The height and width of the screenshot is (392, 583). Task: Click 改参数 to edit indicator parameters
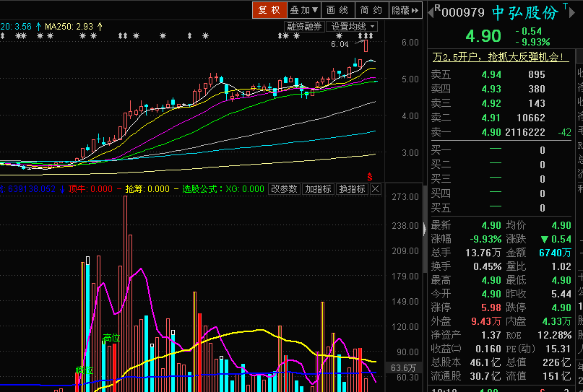pos(284,188)
